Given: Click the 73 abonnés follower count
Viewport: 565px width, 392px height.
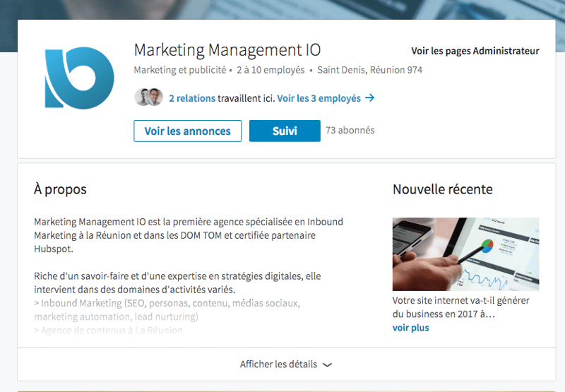Looking at the screenshot, I should tap(350, 130).
